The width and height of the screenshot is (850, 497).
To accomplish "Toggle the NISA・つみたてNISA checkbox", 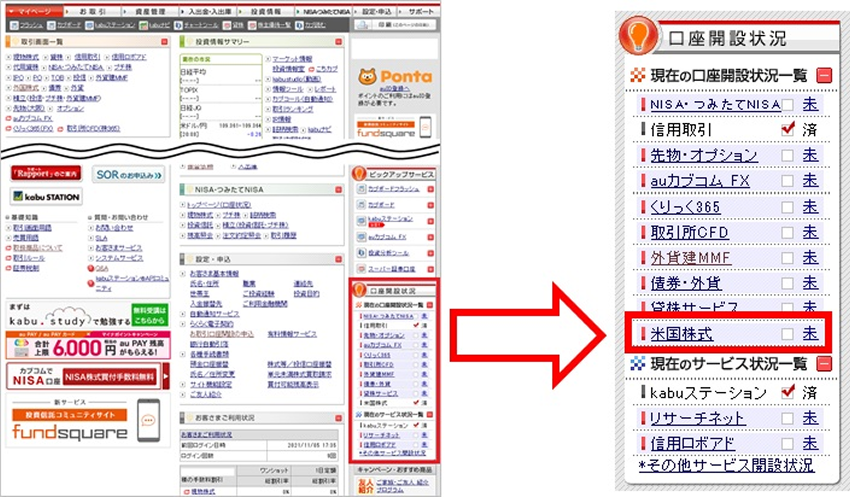I will pos(789,104).
